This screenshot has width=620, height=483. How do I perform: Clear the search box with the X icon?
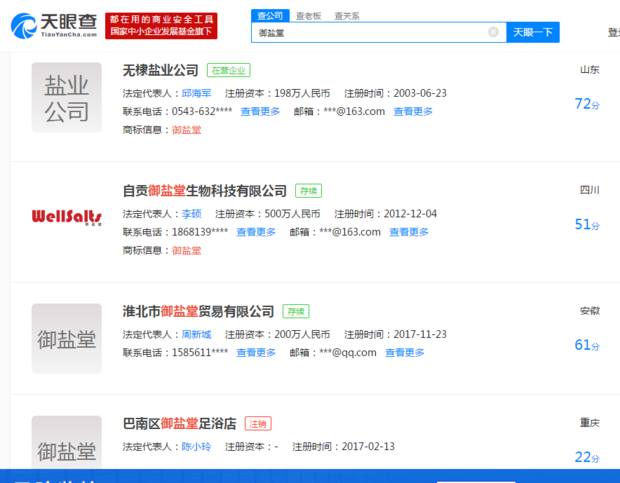(x=493, y=32)
